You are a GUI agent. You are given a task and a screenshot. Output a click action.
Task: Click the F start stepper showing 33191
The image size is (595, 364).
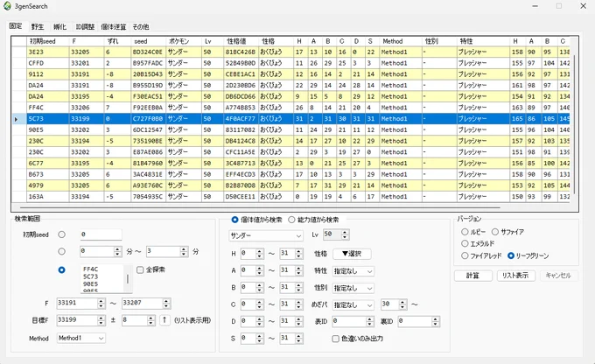[x=80, y=304]
